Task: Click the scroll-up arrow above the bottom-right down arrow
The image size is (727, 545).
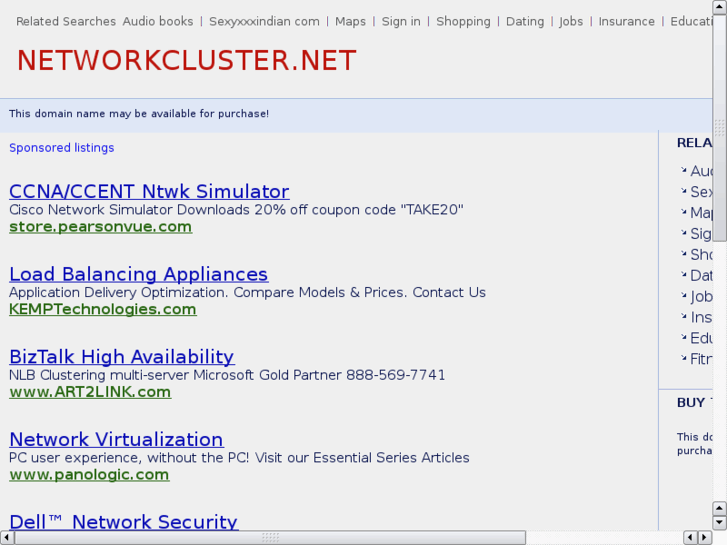Action: pos(720,508)
